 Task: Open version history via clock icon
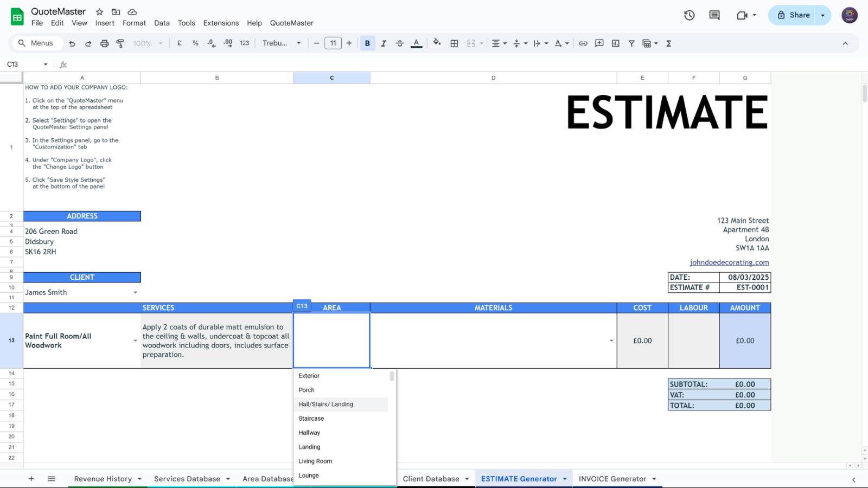[x=689, y=15]
